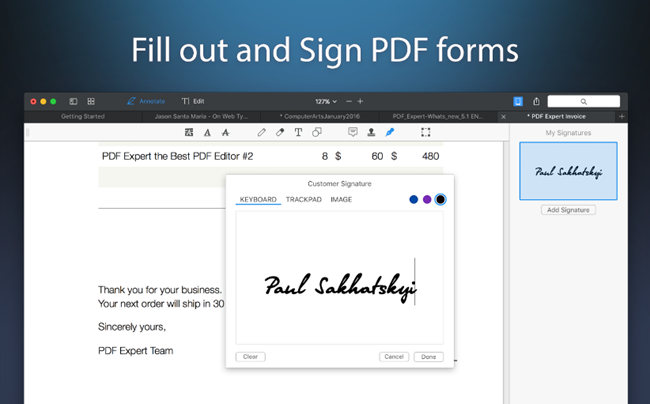The image size is (650, 404).
Task: Click the 'PDF Expert the Best PDF Editor #2' row
Action: pyautogui.click(x=271, y=156)
